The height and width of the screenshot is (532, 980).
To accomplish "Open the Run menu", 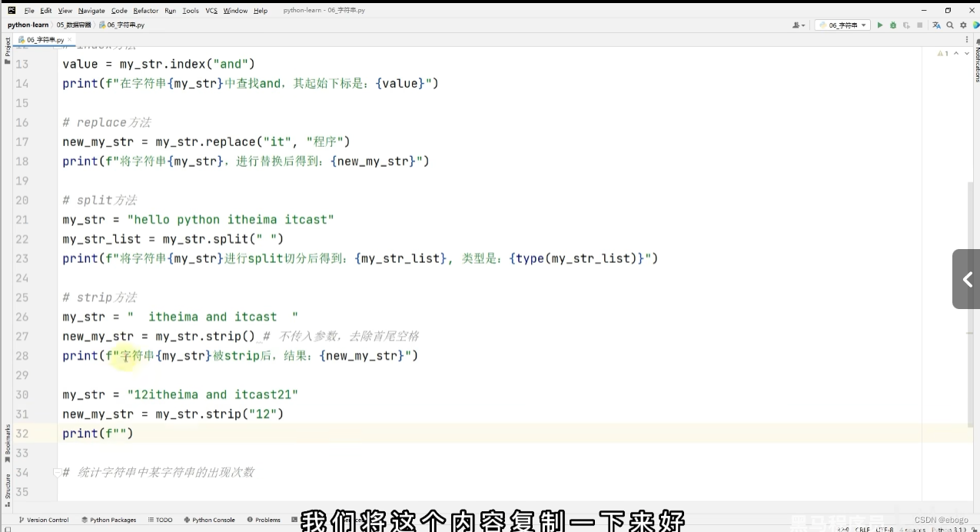I will (170, 11).
